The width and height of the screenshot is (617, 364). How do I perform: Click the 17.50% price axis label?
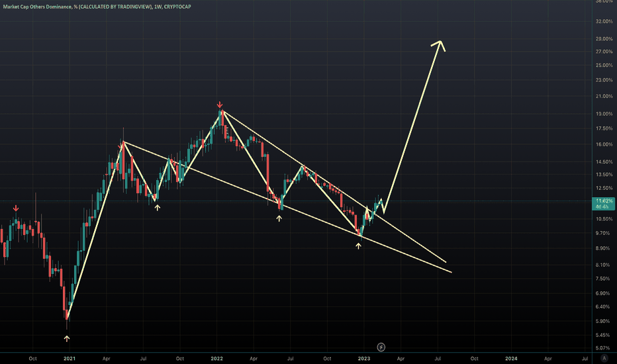click(604, 128)
